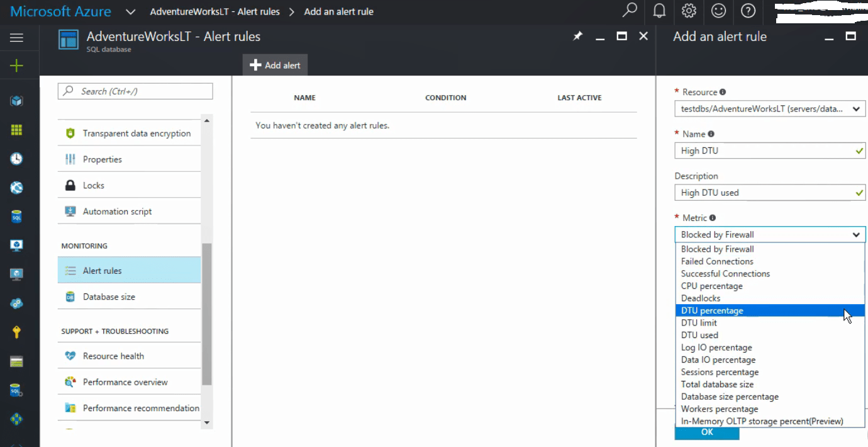Click the CONDITION column header
Screen dimensions: 868x447
tap(445, 98)
